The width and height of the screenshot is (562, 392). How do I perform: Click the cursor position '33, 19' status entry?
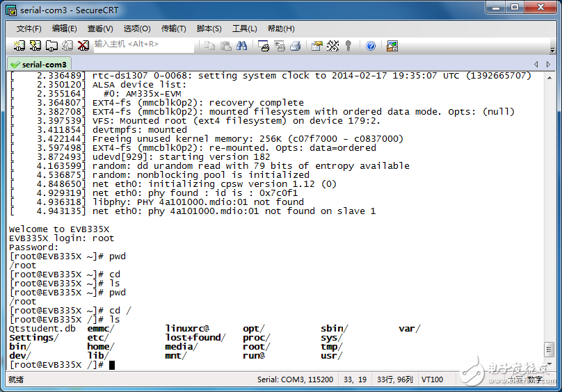[x=355, y=379]
